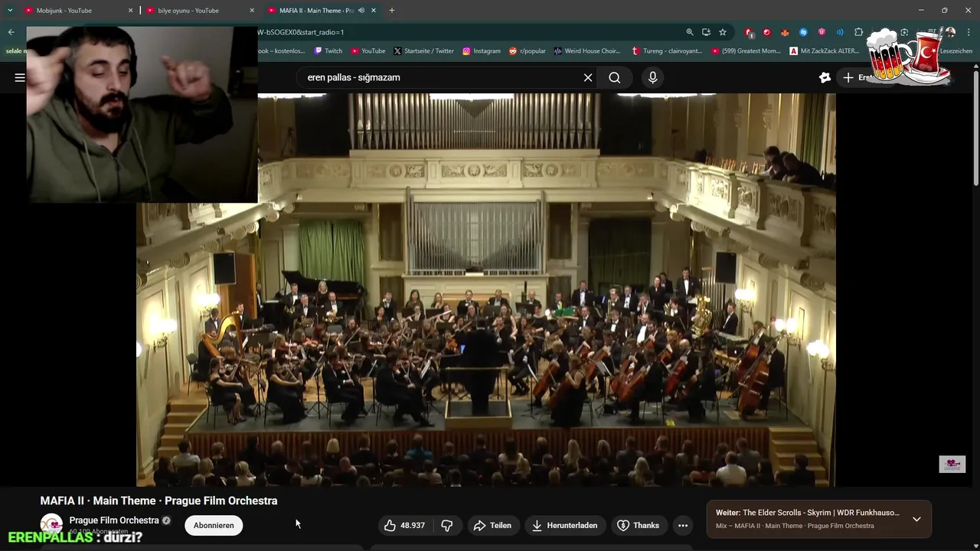980x551 pixels.
Task: Download the video via Herunterladen
Action: coord(564,525)
